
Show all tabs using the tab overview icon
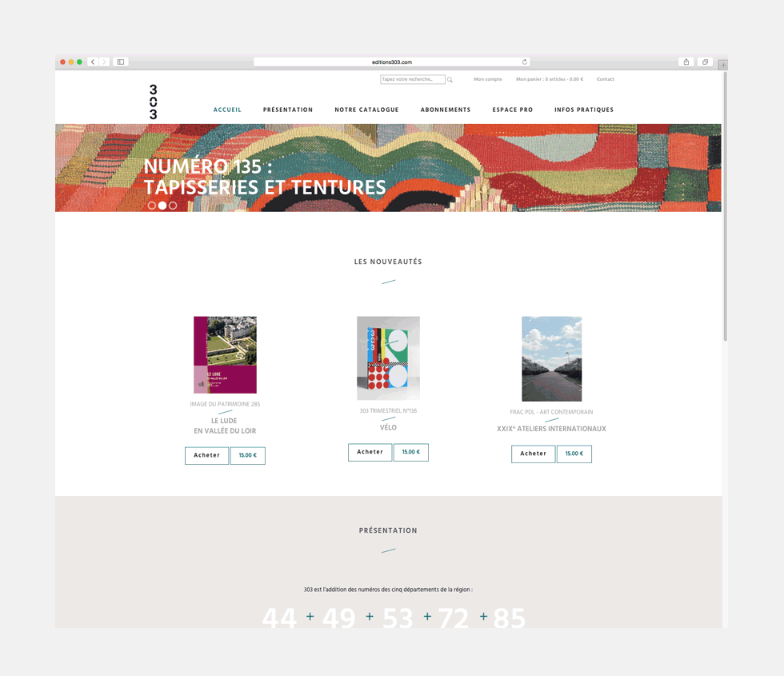pyautogui.click(x=705, y=62)
